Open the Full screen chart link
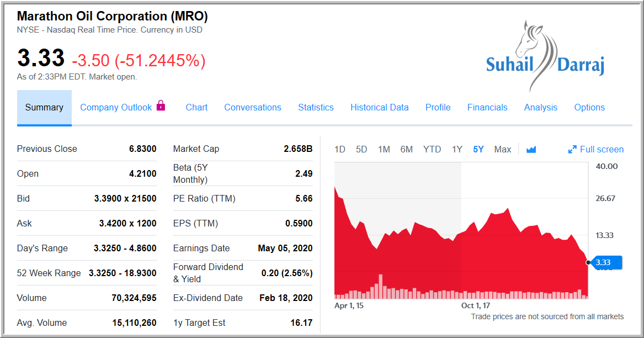644x338 pixels. (x=602, y=149)
